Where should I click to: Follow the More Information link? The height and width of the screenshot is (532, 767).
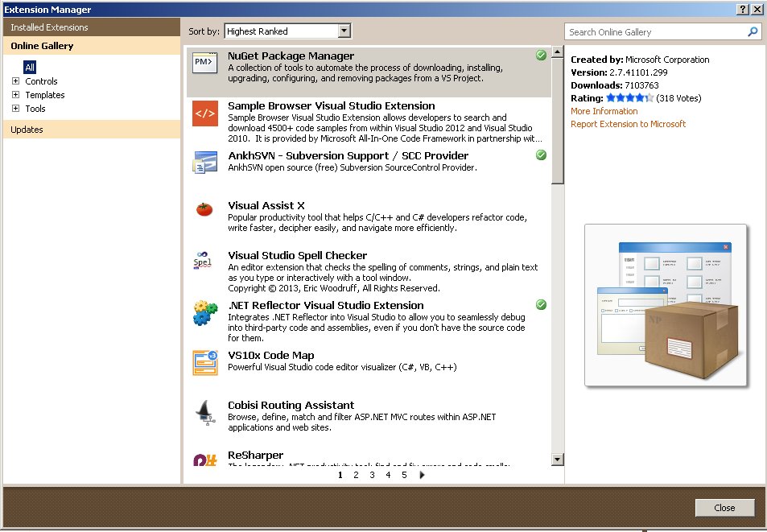(604, 111)
